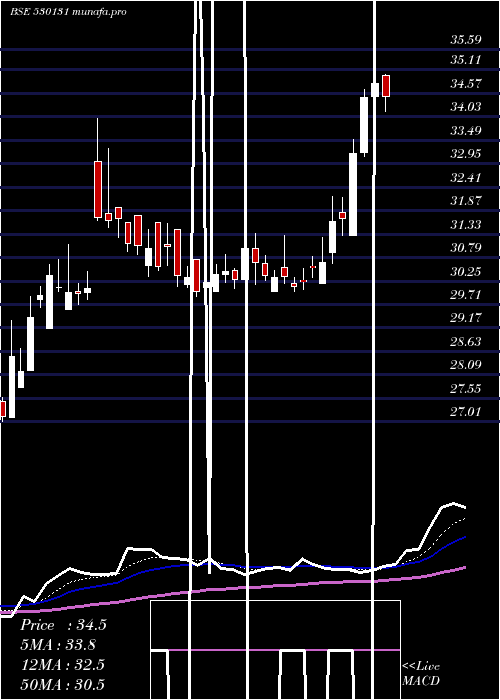Click the 5MA : 33.8 value
This screenshot has width=500, height=700.
pyautogui.click(x=58, y=645)
